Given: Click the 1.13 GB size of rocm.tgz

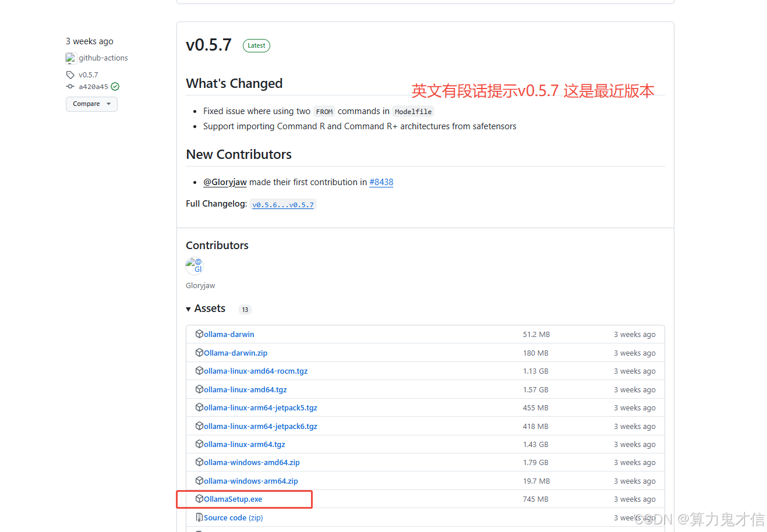Looking at the screenshot, I should pos(535,371).
